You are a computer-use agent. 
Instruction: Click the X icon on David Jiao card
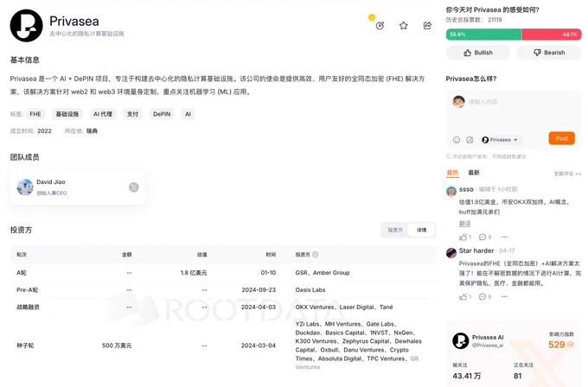(134, 187)
